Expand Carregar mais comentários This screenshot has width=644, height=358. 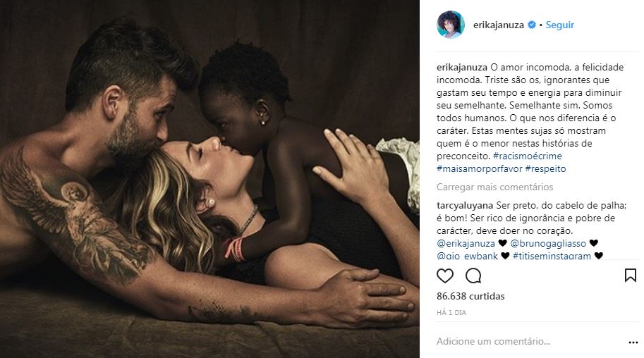pos(495,187)
